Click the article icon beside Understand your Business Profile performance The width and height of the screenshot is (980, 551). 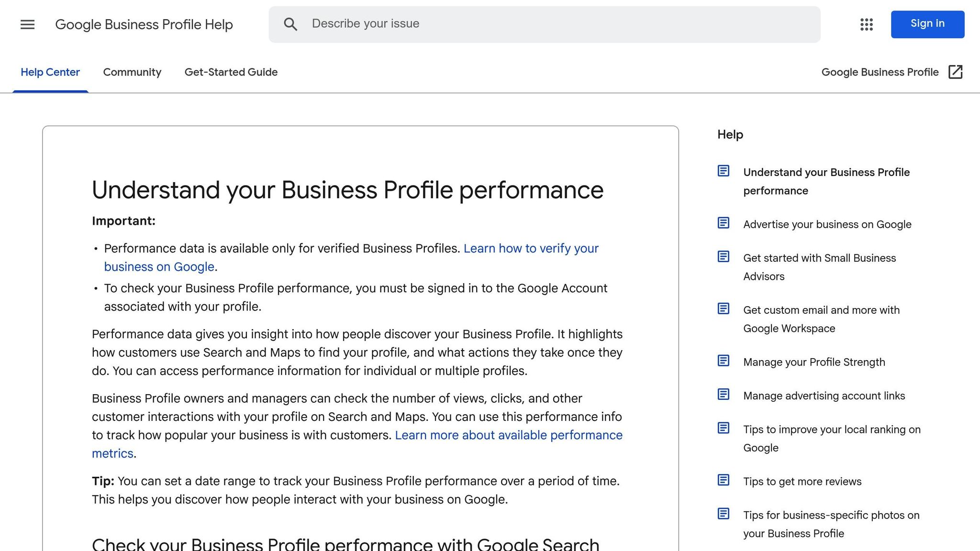724,171
